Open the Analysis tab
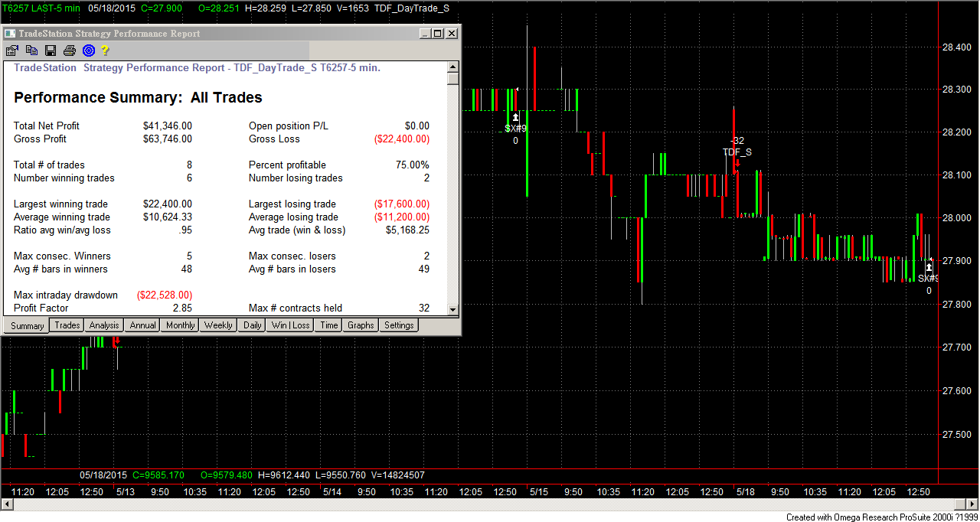Image resolution: width=980 pixels, height=522 pixels. pos(104,325)
